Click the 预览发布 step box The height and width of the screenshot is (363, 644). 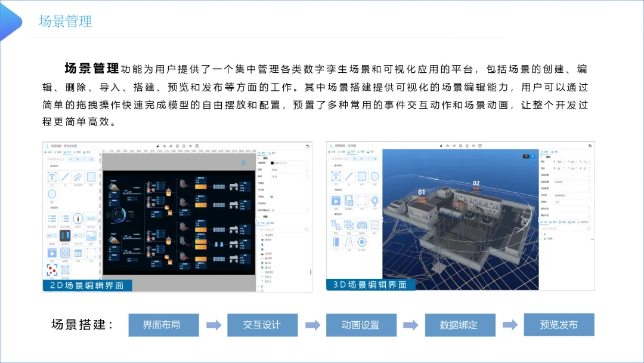(559, 325)
